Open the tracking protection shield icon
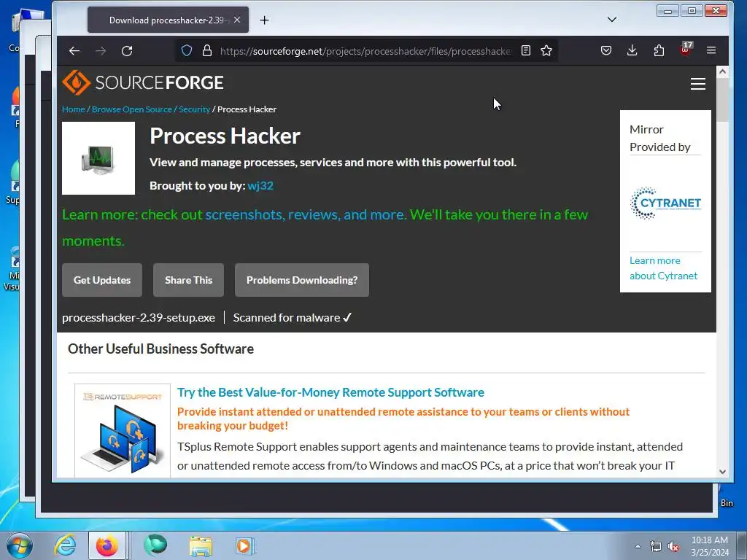 [187, 50]
